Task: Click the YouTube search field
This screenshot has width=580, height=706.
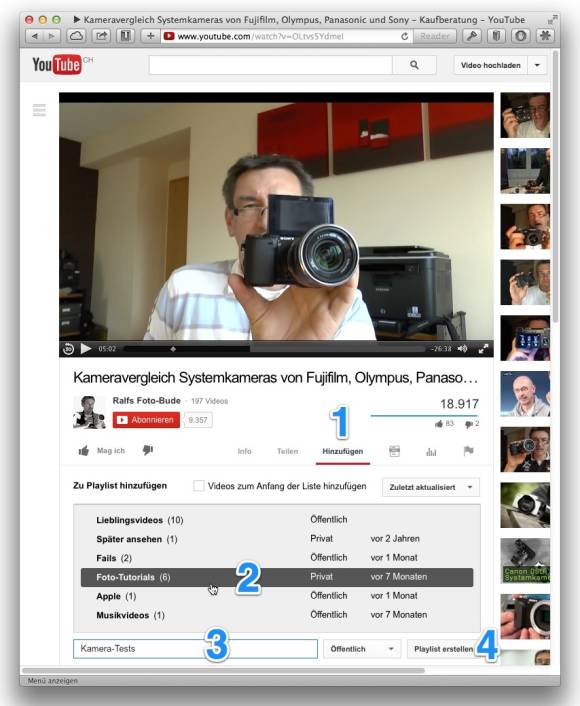Action: 271,65
